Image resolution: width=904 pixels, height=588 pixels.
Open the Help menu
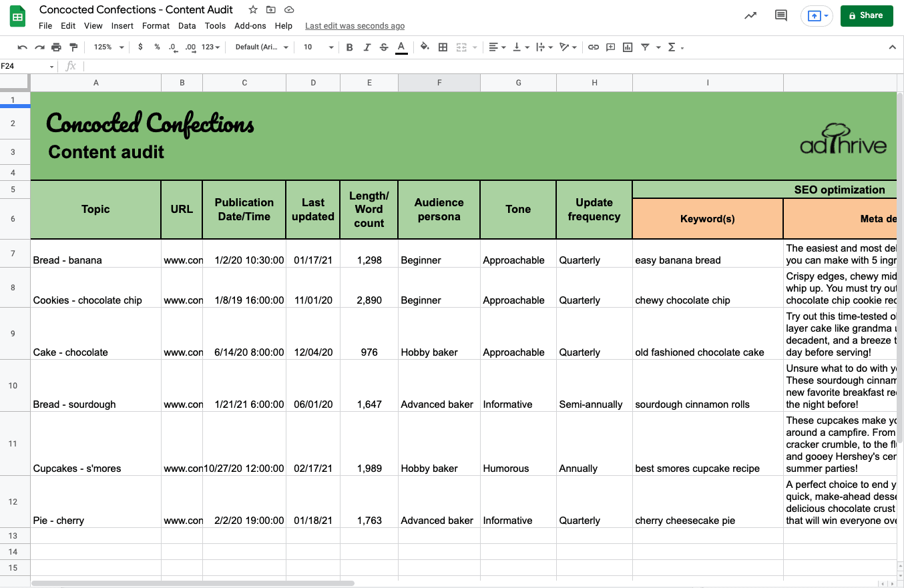[284, 26]
